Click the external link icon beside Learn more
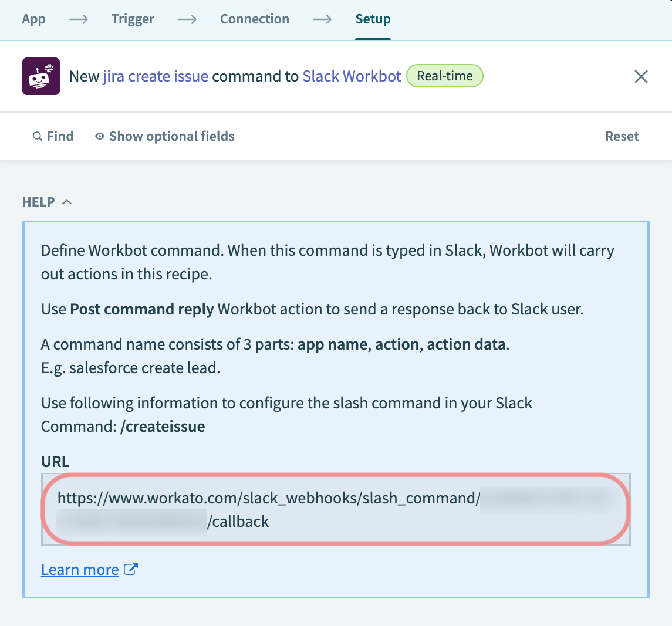The height and width of the screenshot is (626, 672). pyautogui.click(x=131, y=569)
